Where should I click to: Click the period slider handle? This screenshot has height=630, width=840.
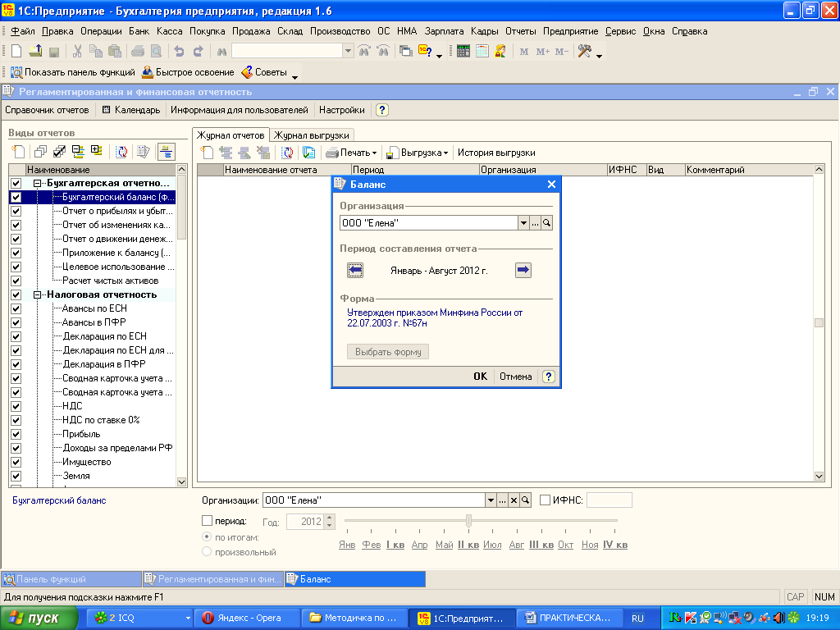(468, 521)
